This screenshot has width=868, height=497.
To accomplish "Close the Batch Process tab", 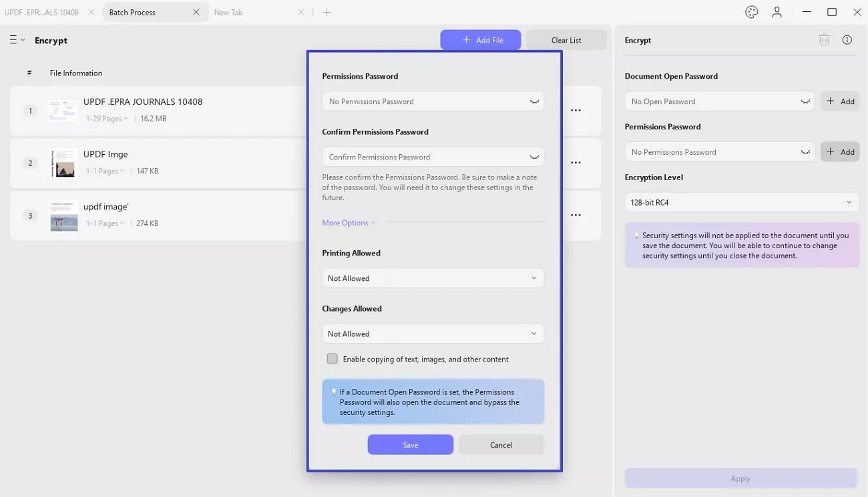I will pos(196,12).
